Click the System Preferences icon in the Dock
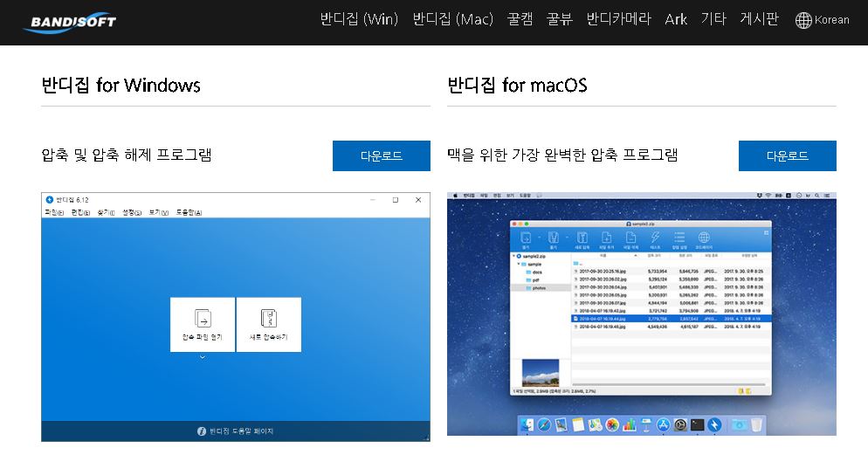The height and width of the screenshot is (455, 868). tap(679, 424)
